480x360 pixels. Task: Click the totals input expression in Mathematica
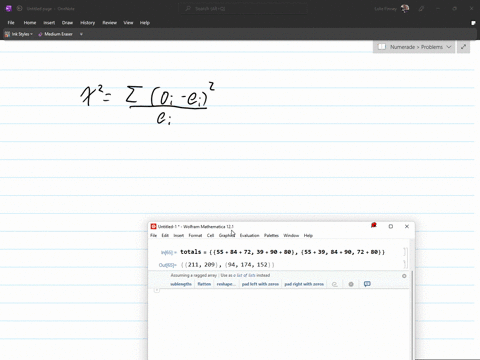pyautogui.click(x=282, y=252)
